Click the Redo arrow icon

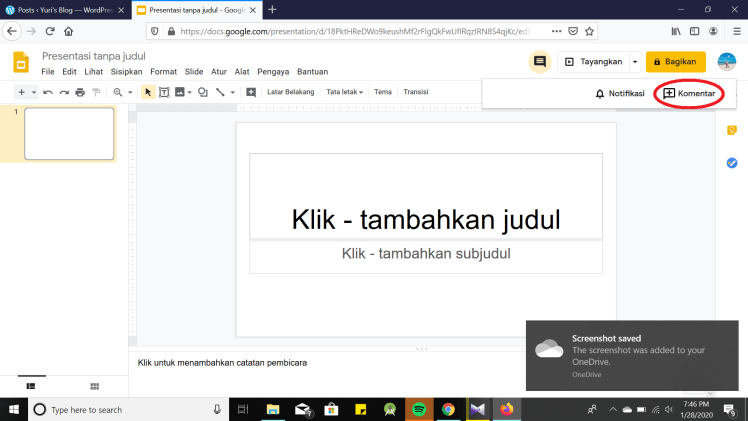point(63,92)
